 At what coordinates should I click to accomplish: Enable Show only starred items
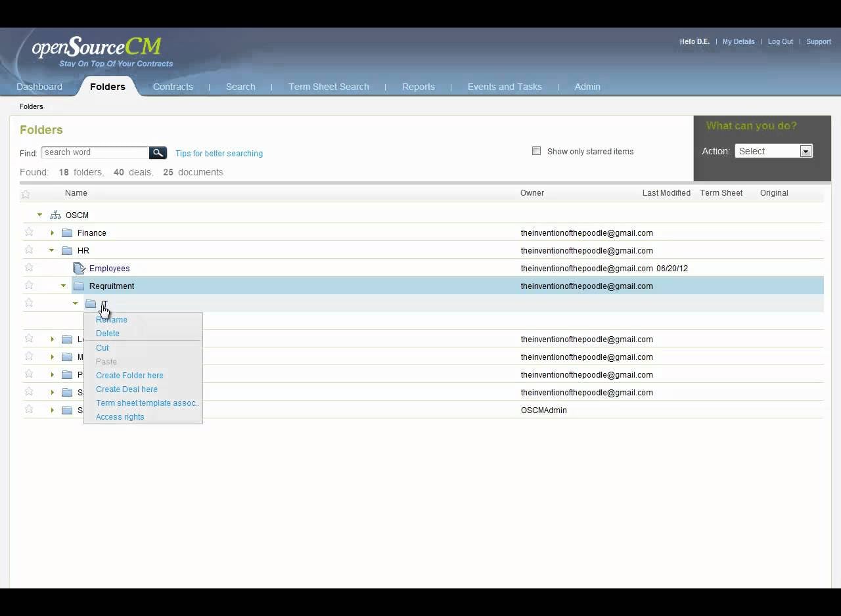[537, 151]
